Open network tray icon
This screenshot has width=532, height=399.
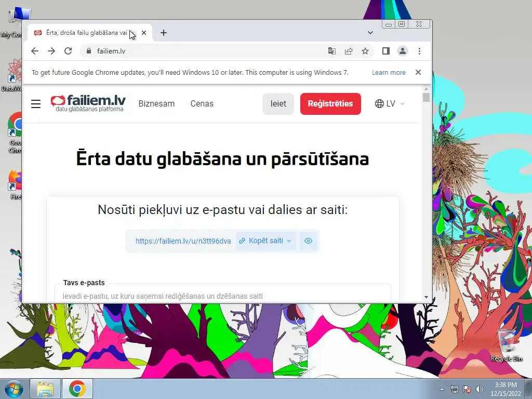point(454,389)
